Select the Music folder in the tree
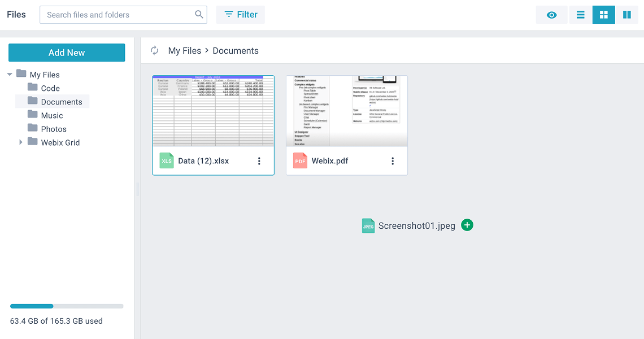Viewport: 644px width, 339px height. (52, 115)
